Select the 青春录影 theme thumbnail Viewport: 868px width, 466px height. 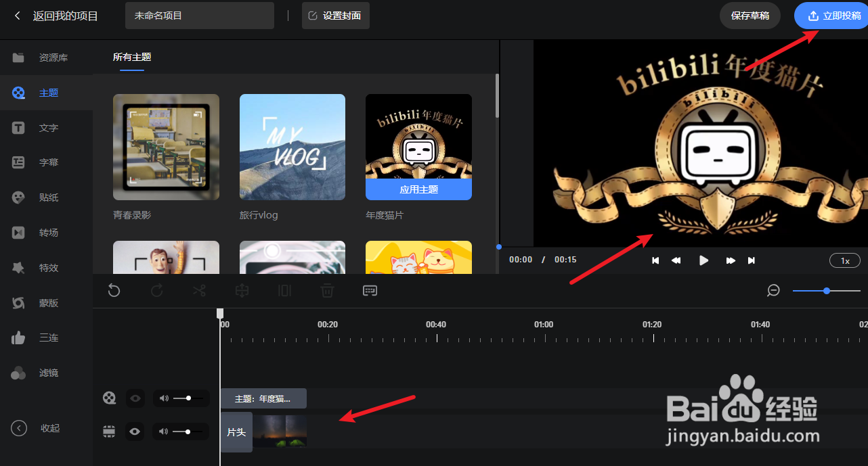coord(166,147)
